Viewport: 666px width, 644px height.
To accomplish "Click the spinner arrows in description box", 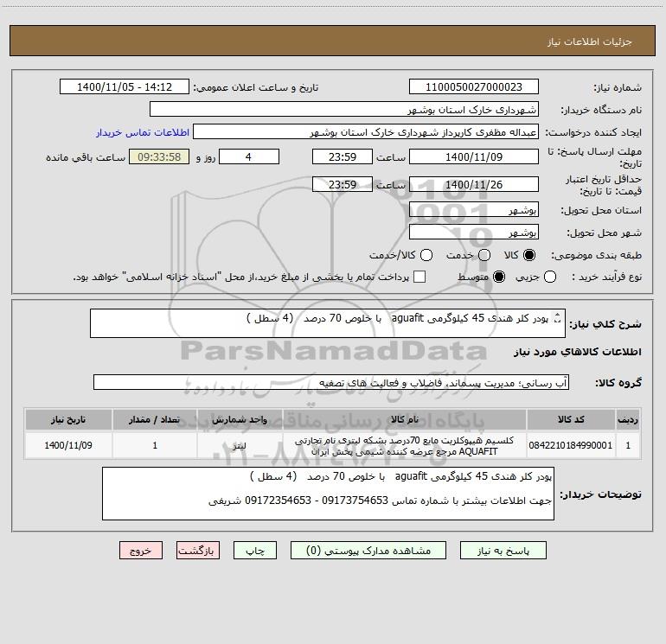I will point(558,318).
